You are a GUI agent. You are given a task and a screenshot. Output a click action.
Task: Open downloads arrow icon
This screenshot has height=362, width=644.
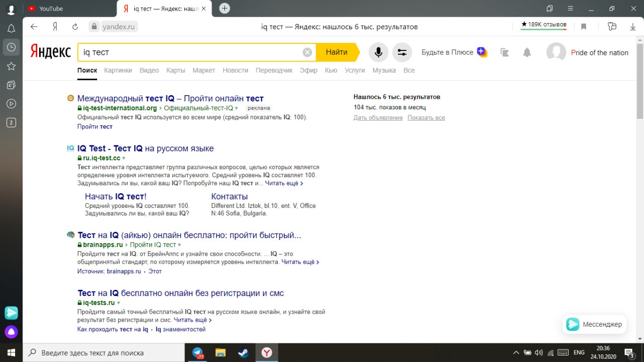point(633,27)
